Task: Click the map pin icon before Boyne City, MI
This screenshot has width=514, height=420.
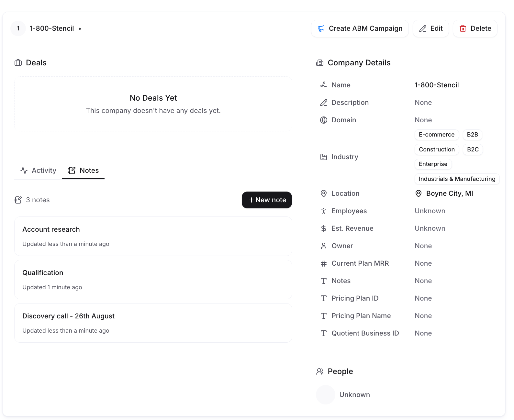Action: point(419,193)
